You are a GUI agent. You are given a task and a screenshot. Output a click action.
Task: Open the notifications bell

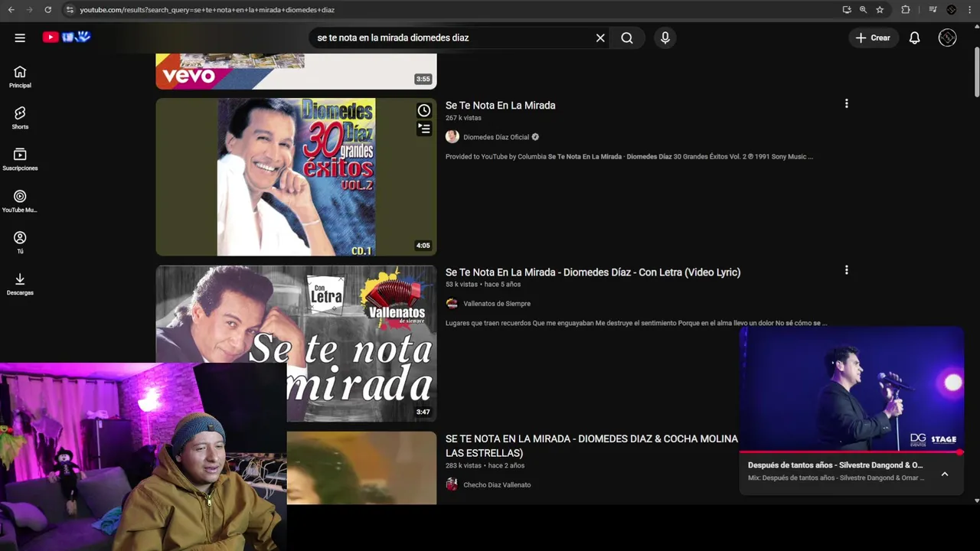tap(914, 37)
